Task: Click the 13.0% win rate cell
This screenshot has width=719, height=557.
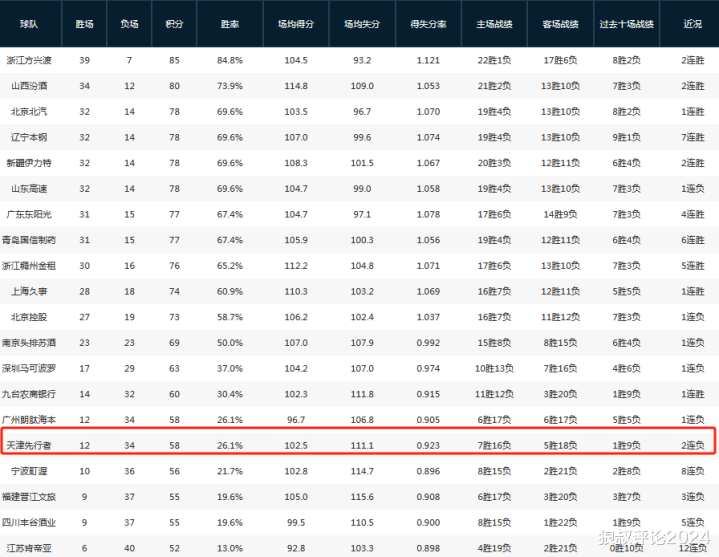Action: [230, 548]
